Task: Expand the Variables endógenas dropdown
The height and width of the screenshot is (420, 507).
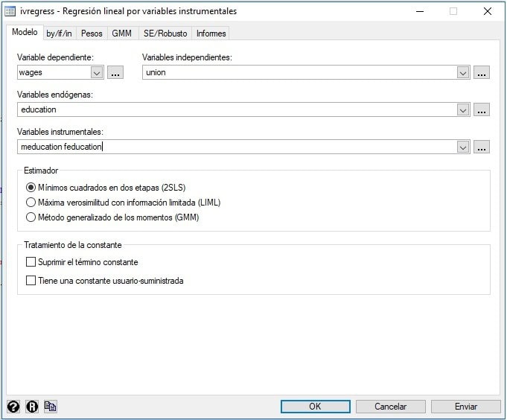Action: [463, 109]
